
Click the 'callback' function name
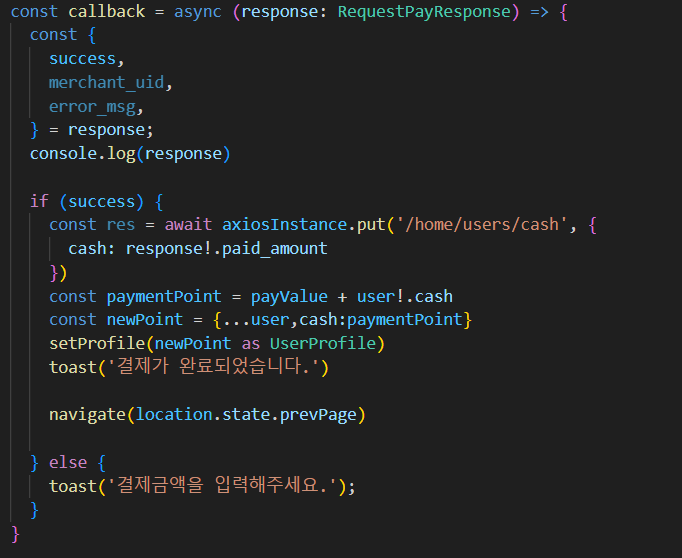107,12
